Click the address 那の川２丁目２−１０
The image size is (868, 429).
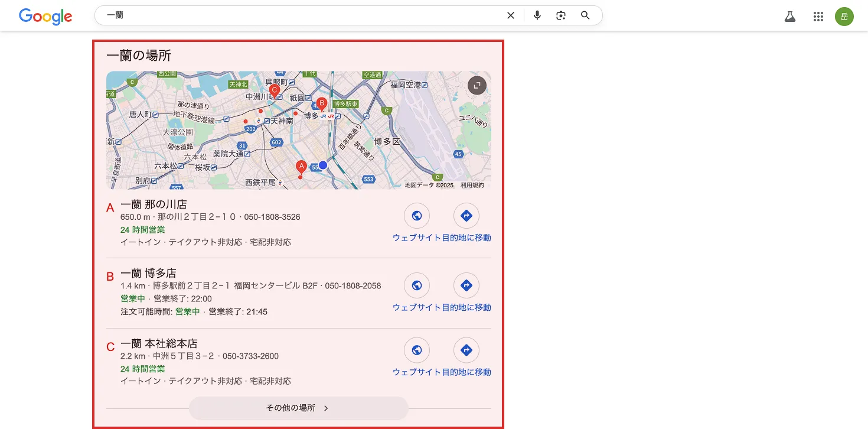coord(198,217)
